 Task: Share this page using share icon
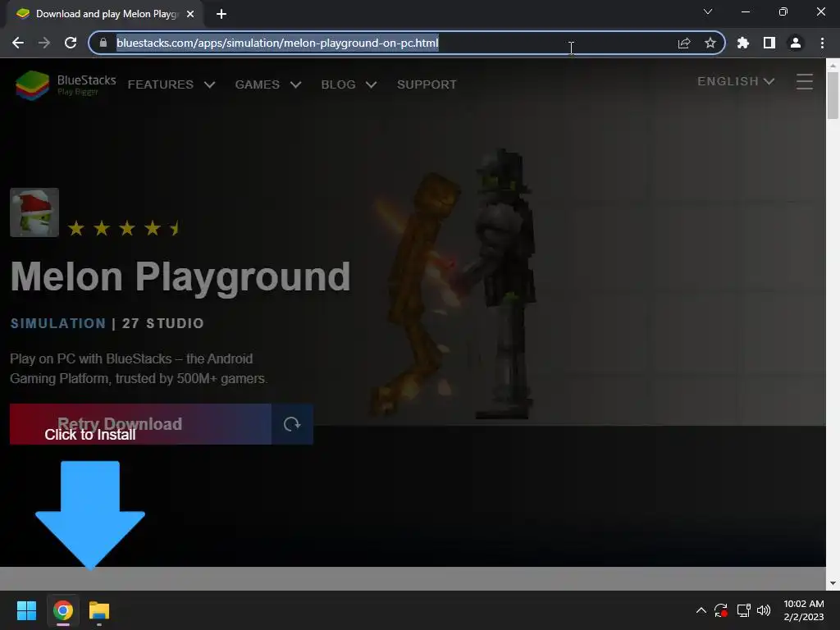684,43
